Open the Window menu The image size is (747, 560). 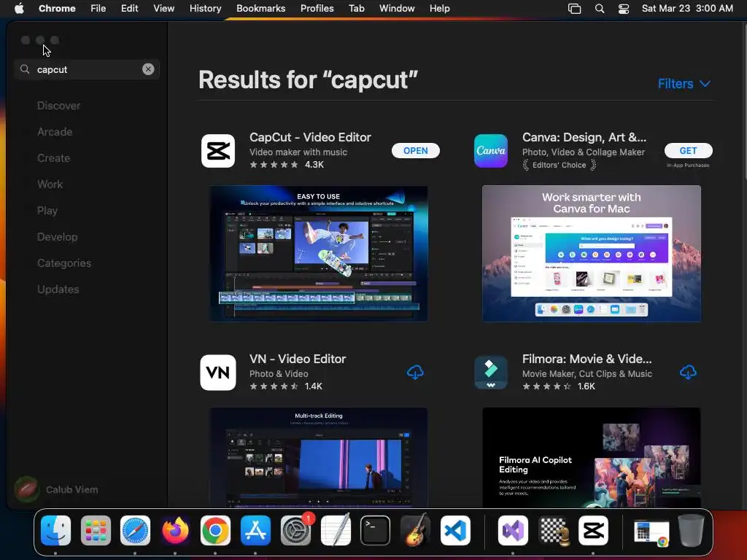[397, 9]
